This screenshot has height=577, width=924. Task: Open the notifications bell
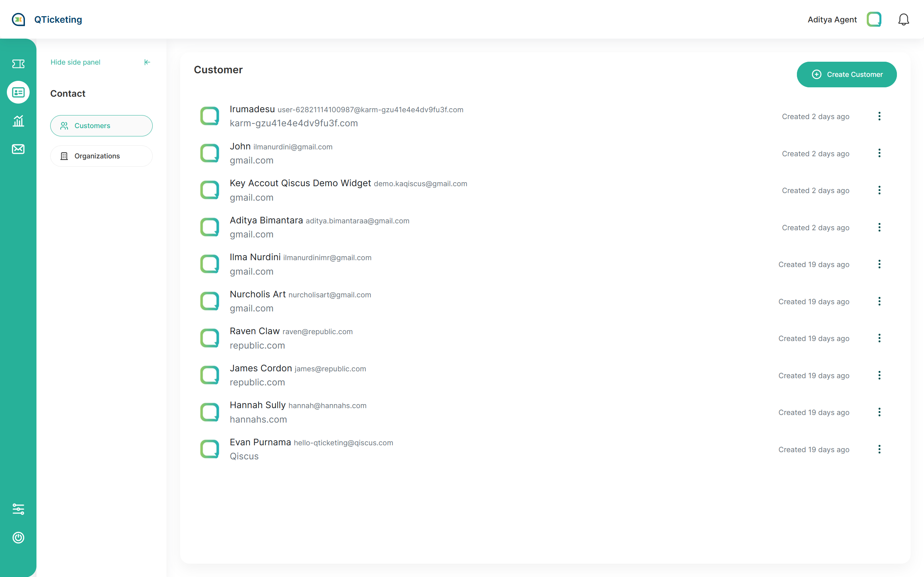[x=903, y=19]
